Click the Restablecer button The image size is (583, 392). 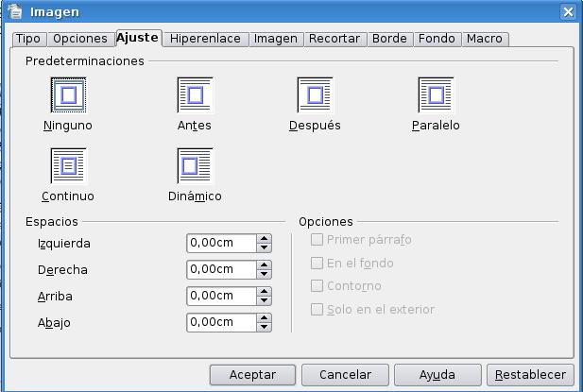pos(531,375)
